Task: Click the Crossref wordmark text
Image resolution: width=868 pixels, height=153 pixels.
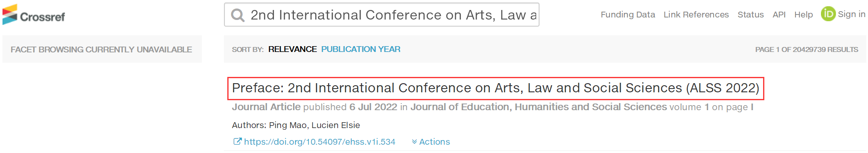Action: [42, 17]
